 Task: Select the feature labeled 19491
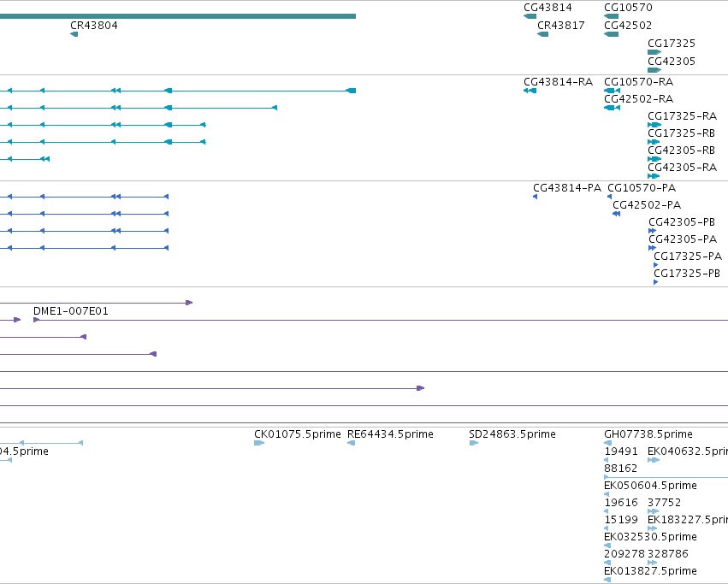pyautogui.click(x=621, y=451)
